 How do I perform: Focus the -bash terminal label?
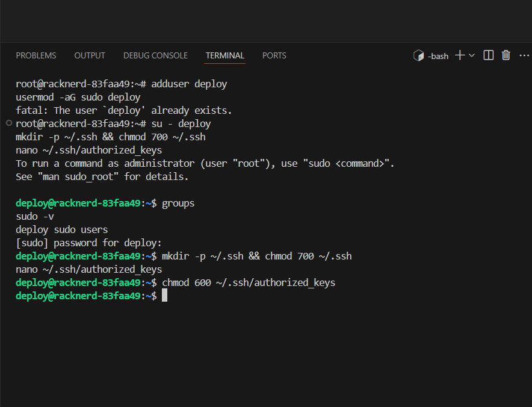(438, 56)
